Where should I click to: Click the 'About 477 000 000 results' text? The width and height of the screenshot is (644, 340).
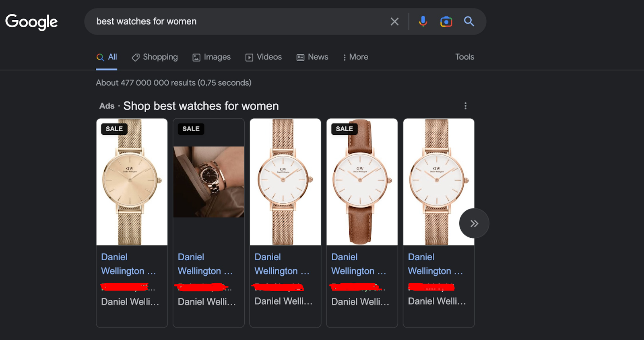point(173,83)
